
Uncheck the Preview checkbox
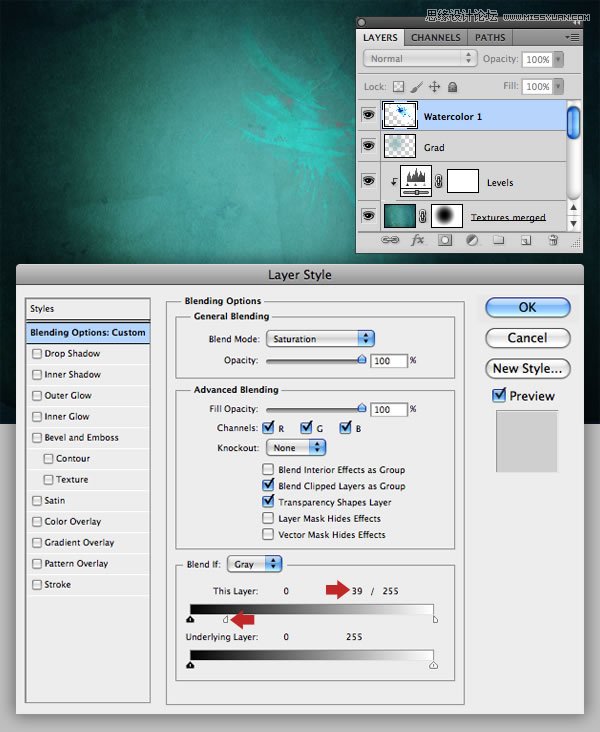(x=500, y=396)
